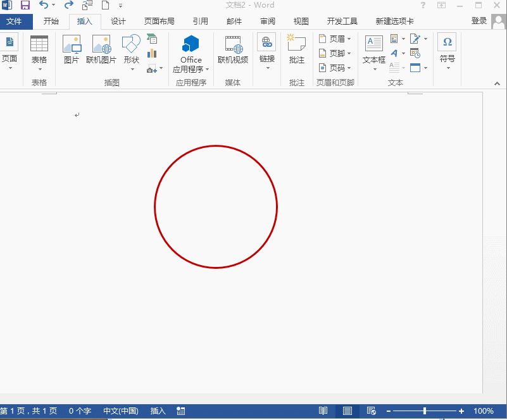This screenshot has height=420, width=507.
Task: Click the Screenshot icon
Action: point(152,68)
